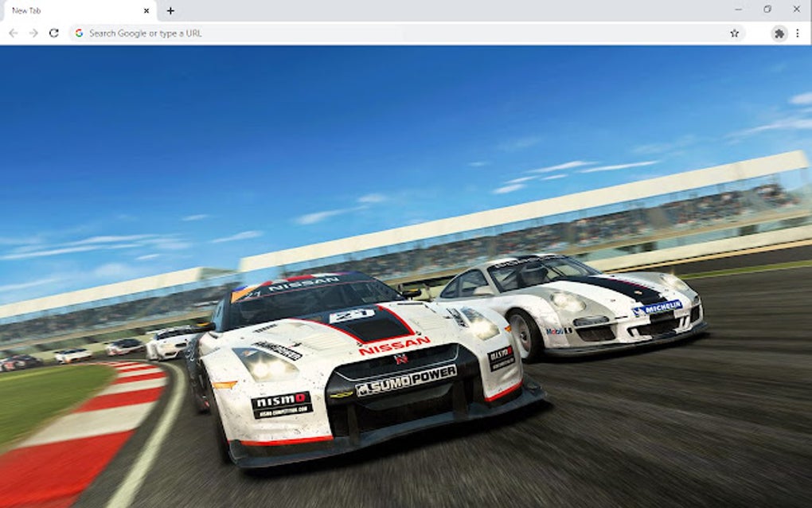Click the Google logo in the search bar

(x=79, y=33)
